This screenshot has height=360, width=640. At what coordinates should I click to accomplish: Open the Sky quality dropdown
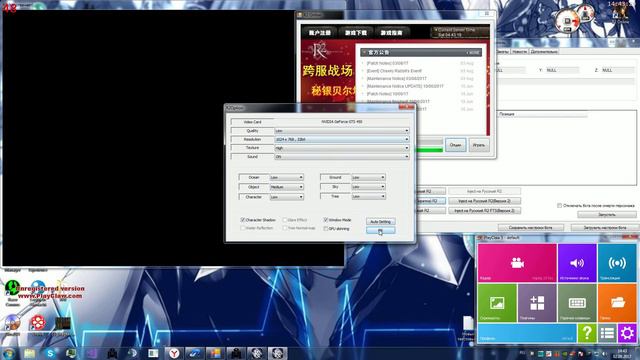pos(368,187)
